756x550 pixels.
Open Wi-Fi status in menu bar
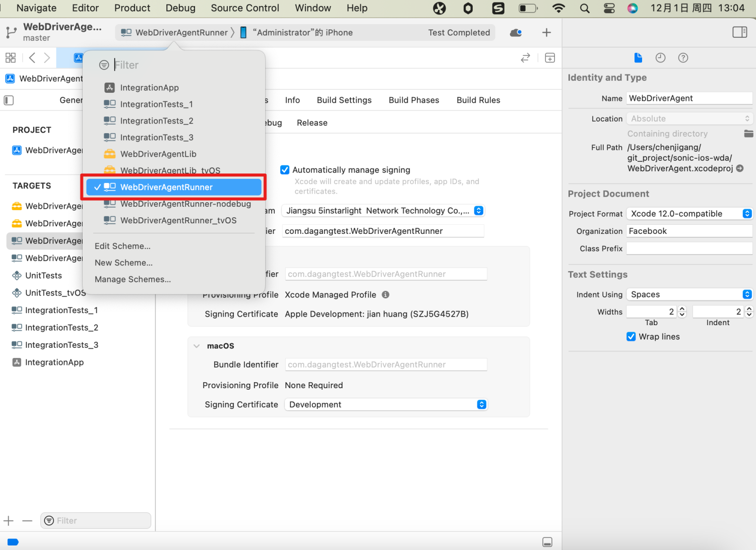point(558,8)
